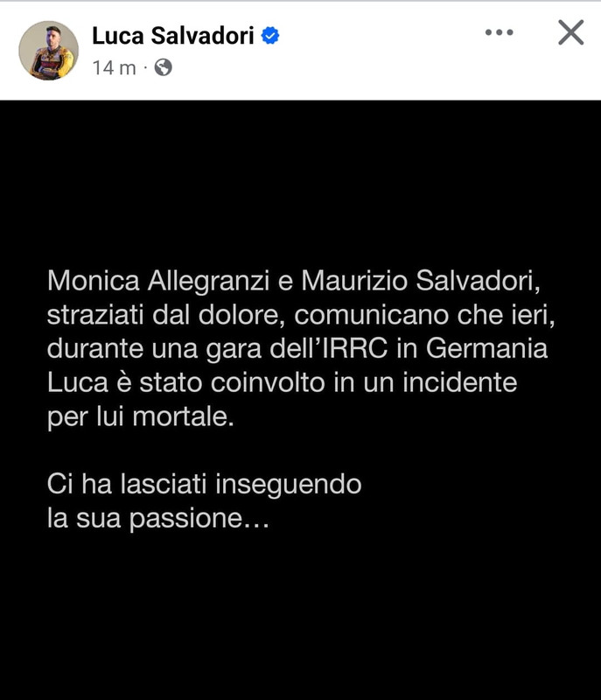Screen dimensions: 601x700
Task: Open the Luca Salvadori name link
Action: [x=173, y=36]
